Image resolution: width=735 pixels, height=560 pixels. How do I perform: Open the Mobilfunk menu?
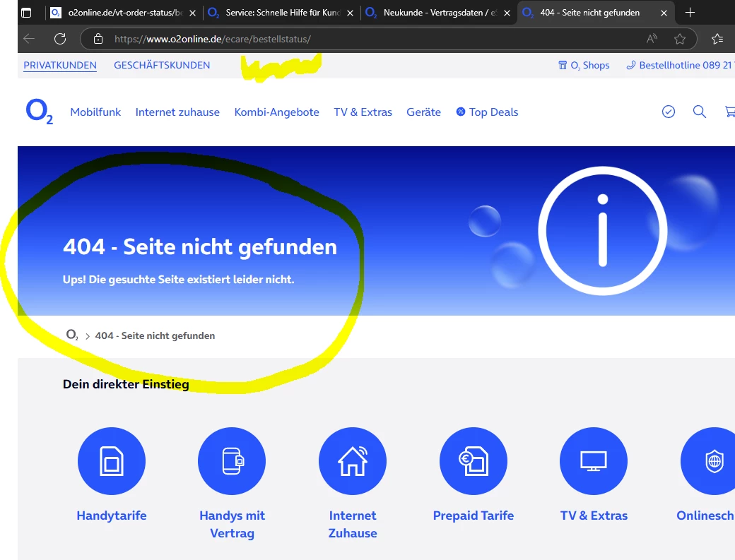95,112
